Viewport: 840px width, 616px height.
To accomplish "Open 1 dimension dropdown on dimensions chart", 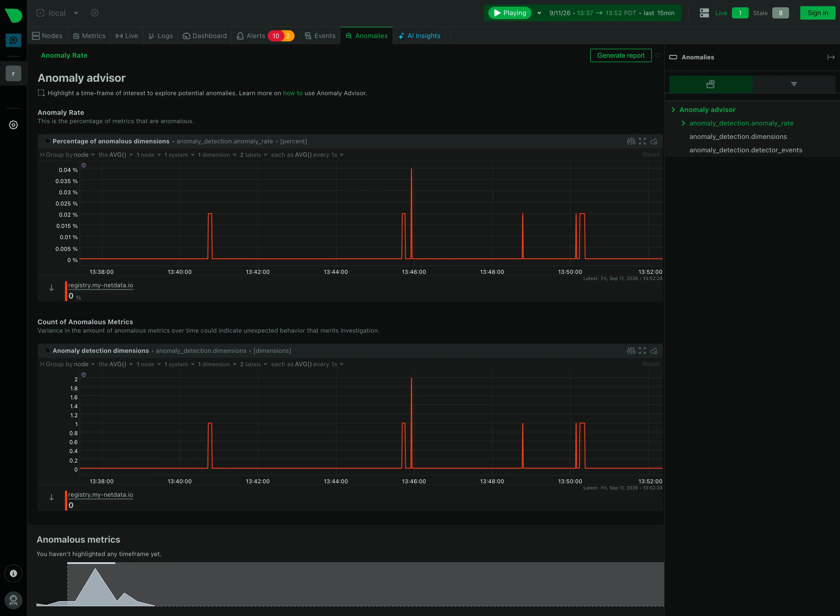I will click(x=217, y=364).
